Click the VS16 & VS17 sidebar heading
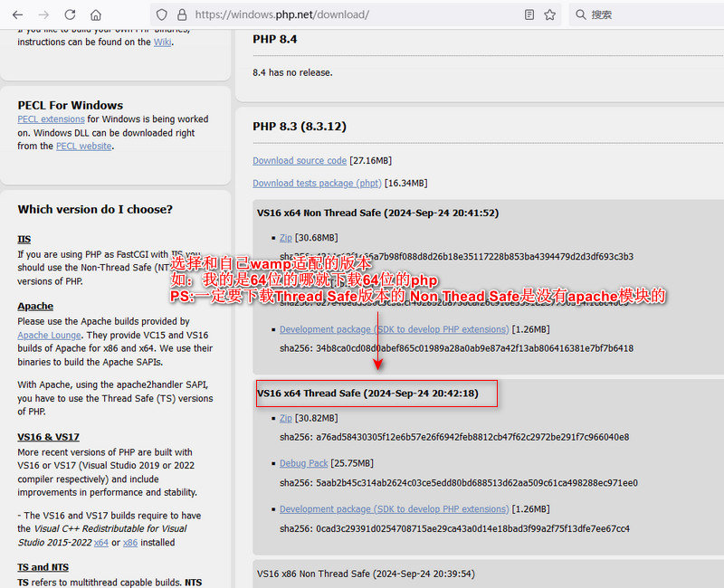The image size is (724, 588). click(49, 437)
